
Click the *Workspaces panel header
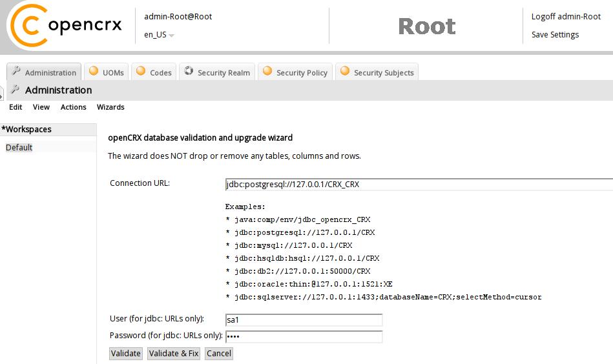[x=48, y=129]
